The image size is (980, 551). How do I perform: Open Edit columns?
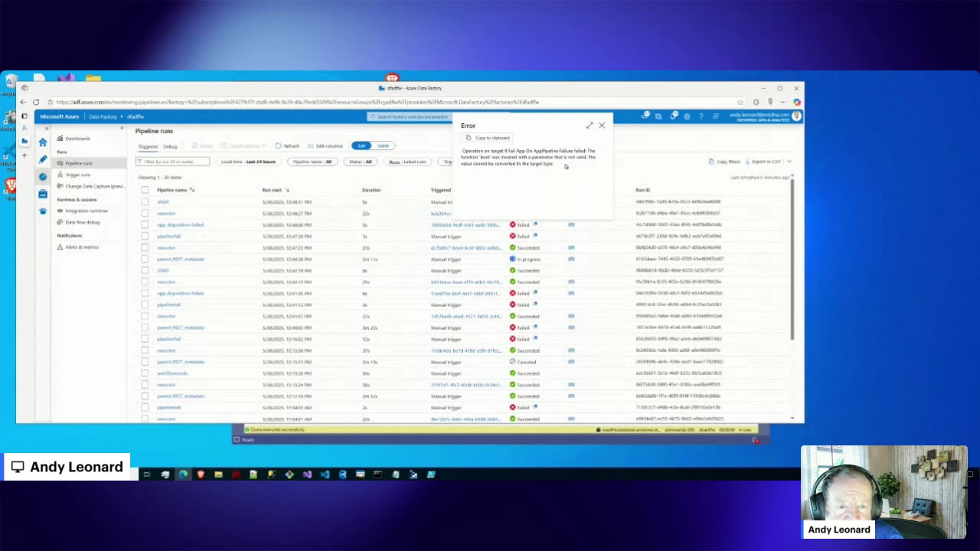325,145
